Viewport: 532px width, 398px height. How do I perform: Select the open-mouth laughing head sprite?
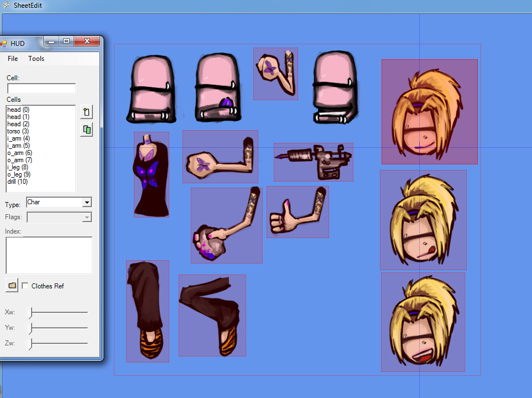(x=423, y=322)
